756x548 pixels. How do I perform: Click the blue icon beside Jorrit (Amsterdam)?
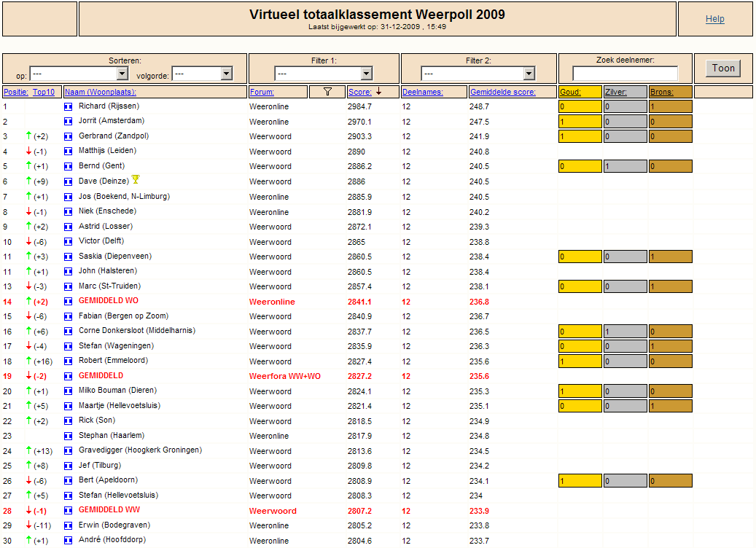(x=69, y=122)
